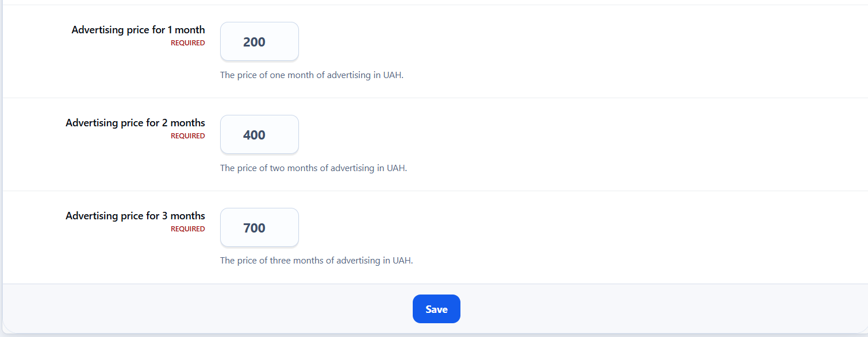Click the REQUIRED tag under the 3 months label
Image resolution: width=868 pixels, height=337 pixels.
coord(187,229)
